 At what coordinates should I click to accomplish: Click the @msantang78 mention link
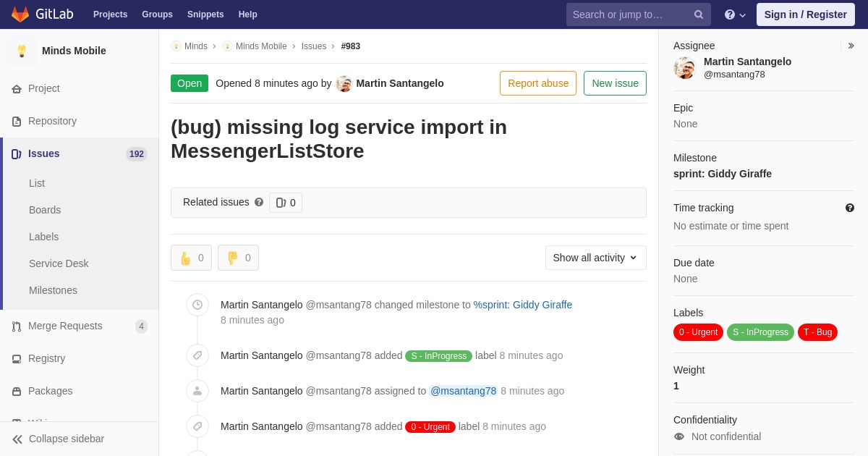pyautogui.click(x=463, y=391)
